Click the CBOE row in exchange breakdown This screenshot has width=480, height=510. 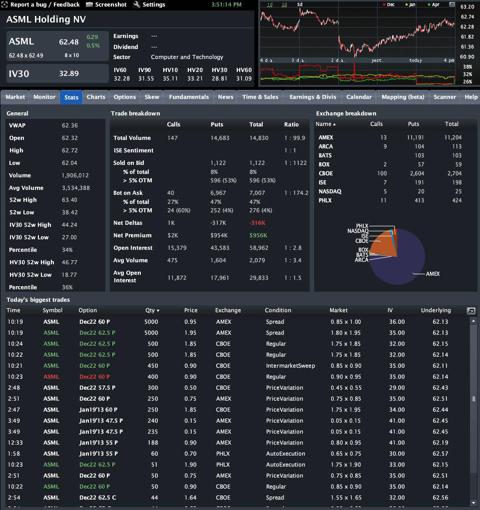click(x=395, y=173)
